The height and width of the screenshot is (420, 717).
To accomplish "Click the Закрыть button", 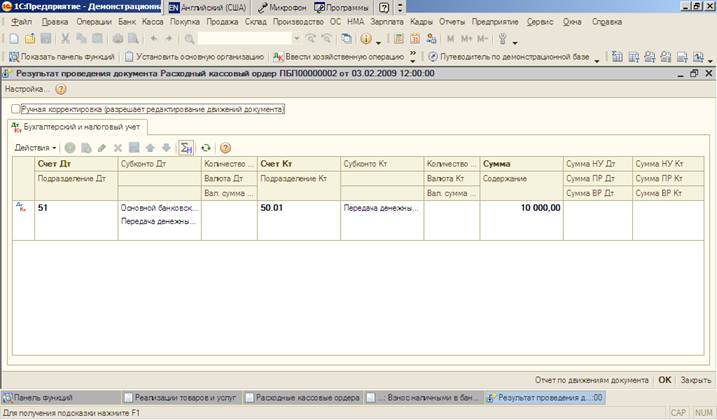I will pyautogui.click(x=696, y=380).
